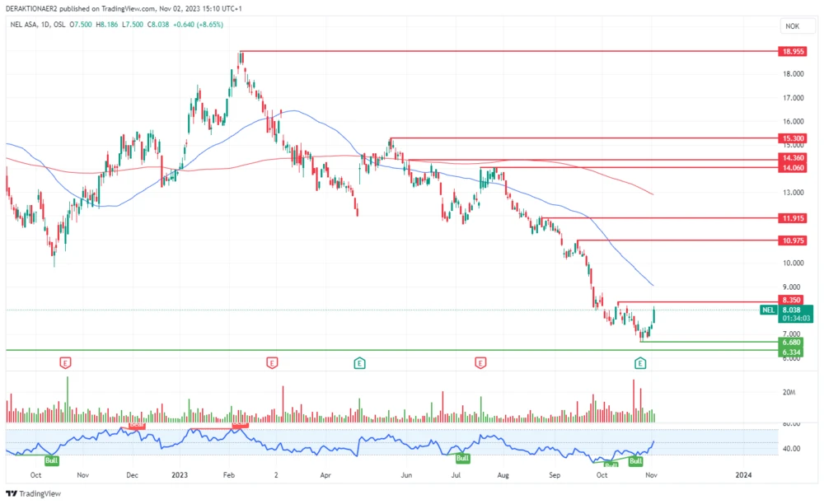
Task: Open the NOK currency selector
Action: pyautogui.click(x=792, y=26)
